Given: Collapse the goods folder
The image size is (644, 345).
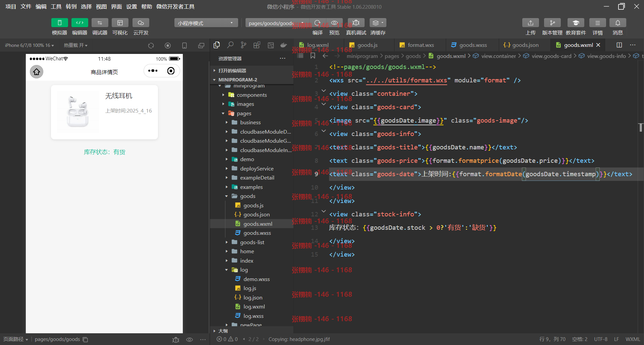Looking at the screenshot, I should point(252,196).
